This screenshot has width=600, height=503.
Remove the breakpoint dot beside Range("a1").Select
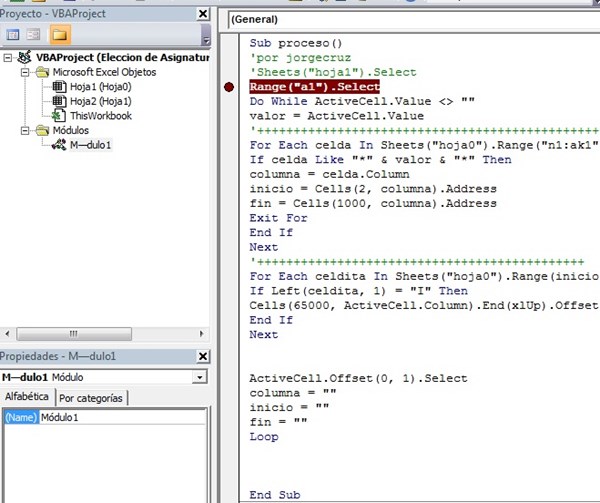tap(230, 87)
